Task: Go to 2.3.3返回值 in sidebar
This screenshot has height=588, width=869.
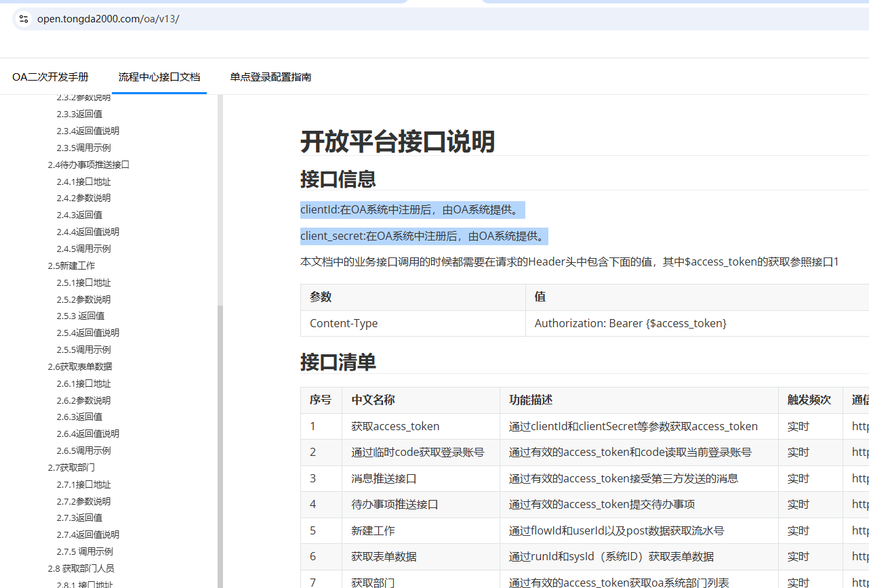Action: (x=79, y=114)
